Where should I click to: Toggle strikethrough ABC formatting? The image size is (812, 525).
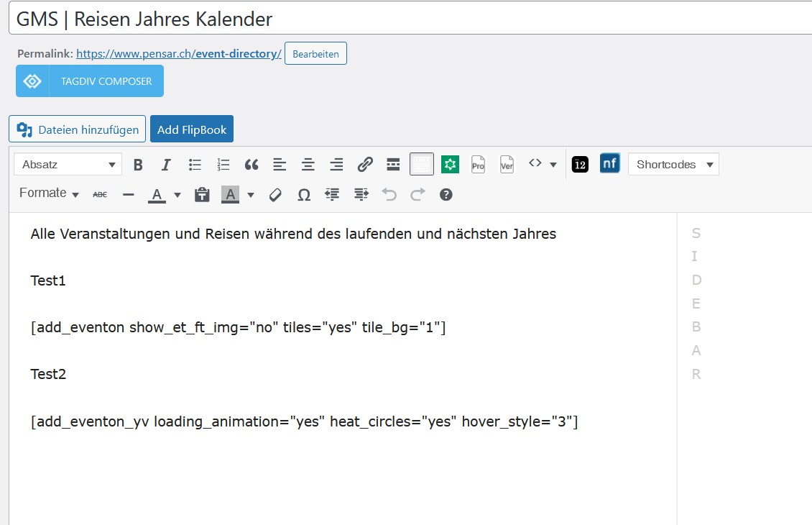(x=100, y=195)
